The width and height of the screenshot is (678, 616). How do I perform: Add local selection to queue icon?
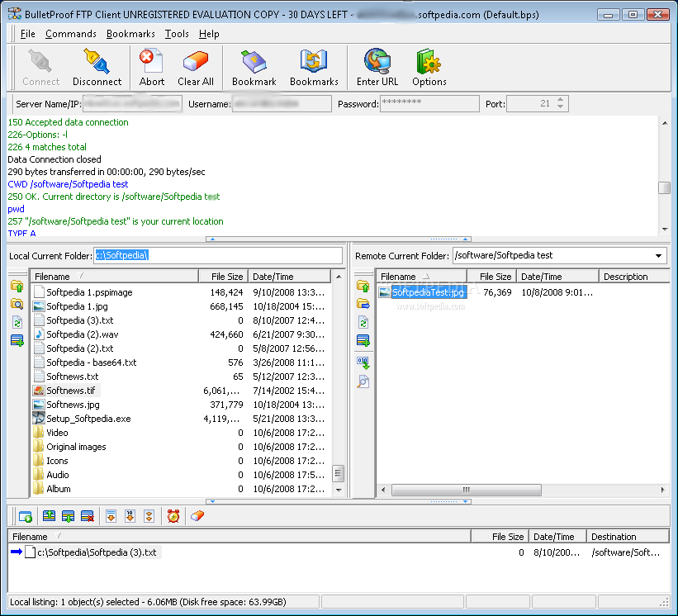pos(17,341)
